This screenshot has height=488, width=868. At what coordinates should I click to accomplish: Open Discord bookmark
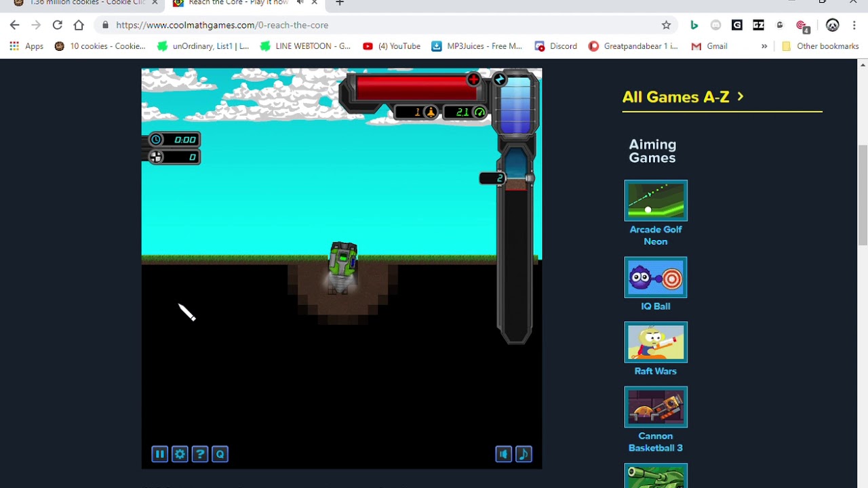(x=556, y=46)
